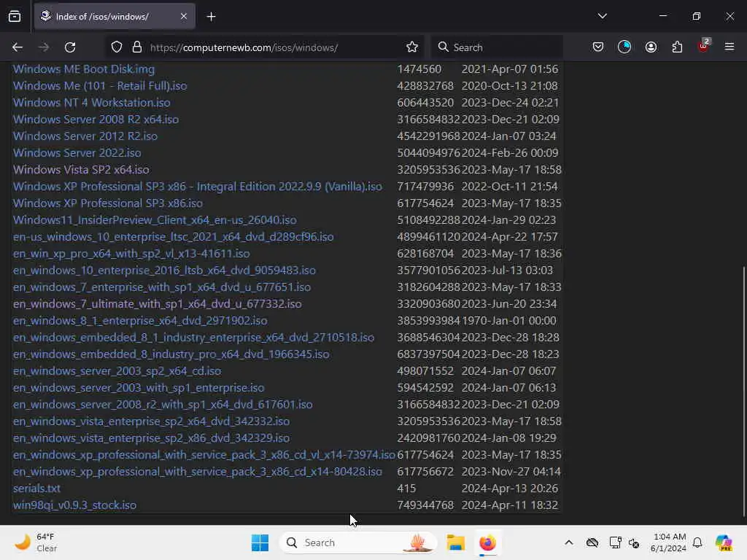Download en_windows_vista_enterprise_sp2_x86 iso
The image size is (747, 560).
click(x=152, y=438)
